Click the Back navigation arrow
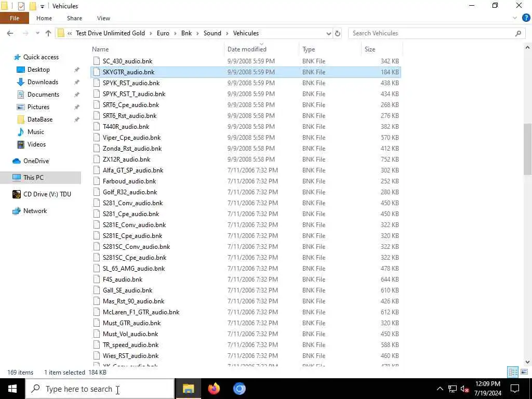 10,33
